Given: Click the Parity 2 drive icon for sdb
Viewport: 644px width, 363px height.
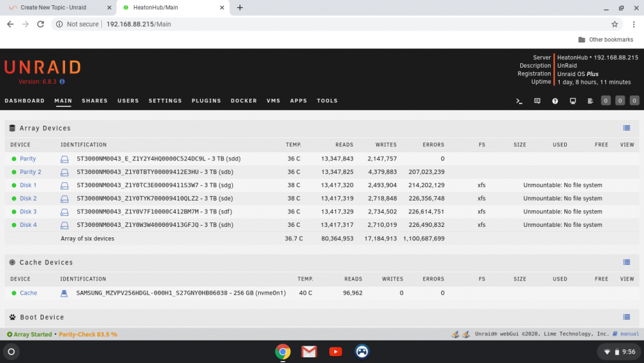Looking at the screenshot, I should (64, 172).
